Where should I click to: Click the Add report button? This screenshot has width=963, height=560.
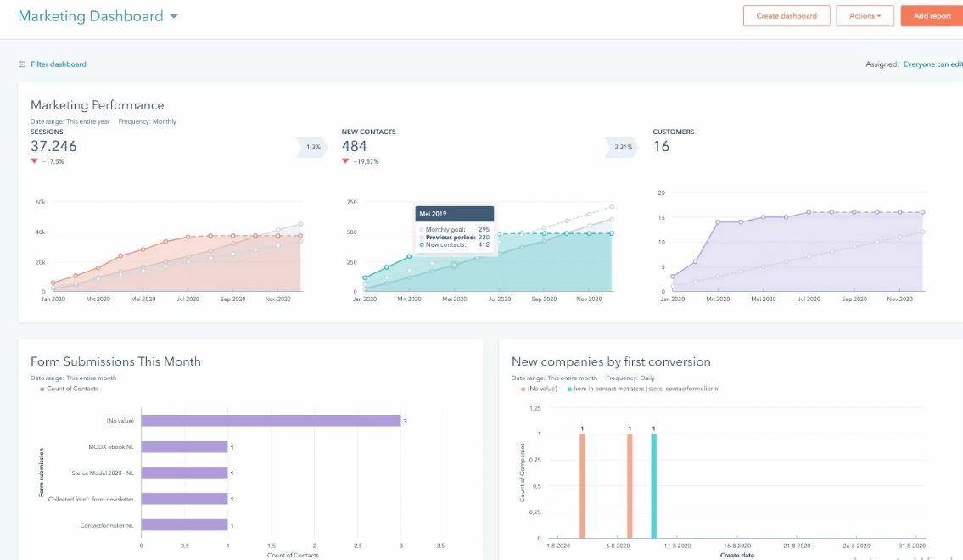(x=932, y=16)
